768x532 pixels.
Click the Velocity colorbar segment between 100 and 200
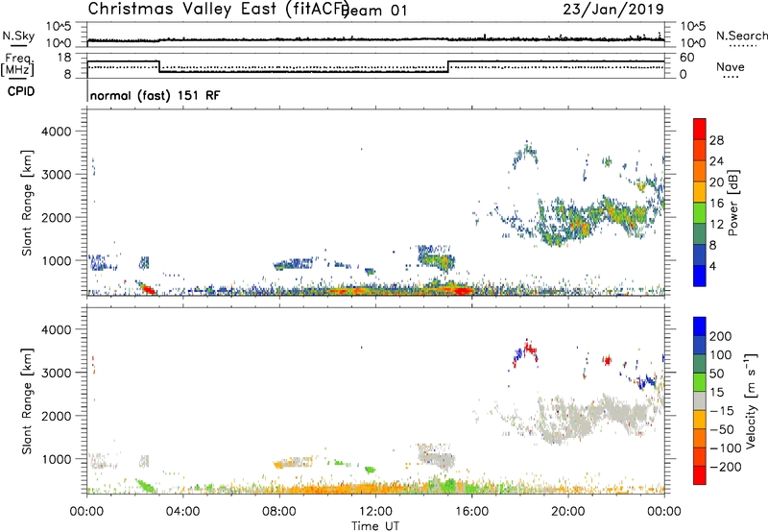coord(700,345)
